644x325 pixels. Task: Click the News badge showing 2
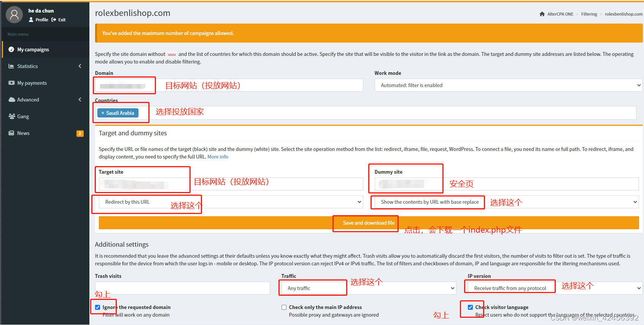80,133
